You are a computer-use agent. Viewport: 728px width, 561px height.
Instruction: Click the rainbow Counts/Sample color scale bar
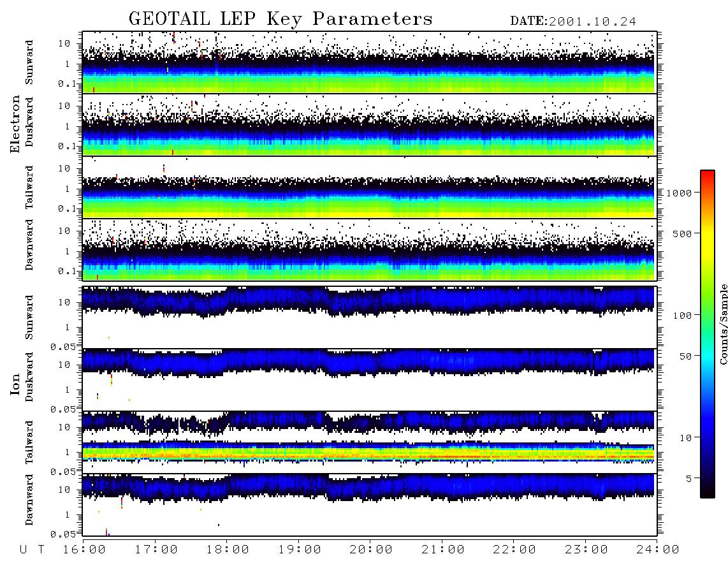(x=707, y=334)
